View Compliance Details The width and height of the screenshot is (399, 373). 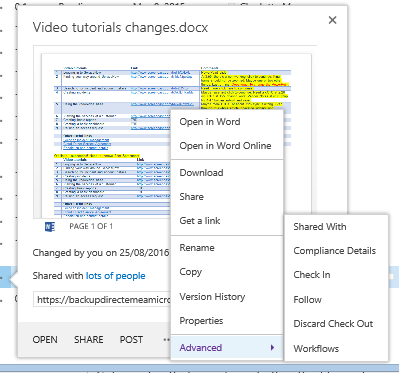pos(336,251)
